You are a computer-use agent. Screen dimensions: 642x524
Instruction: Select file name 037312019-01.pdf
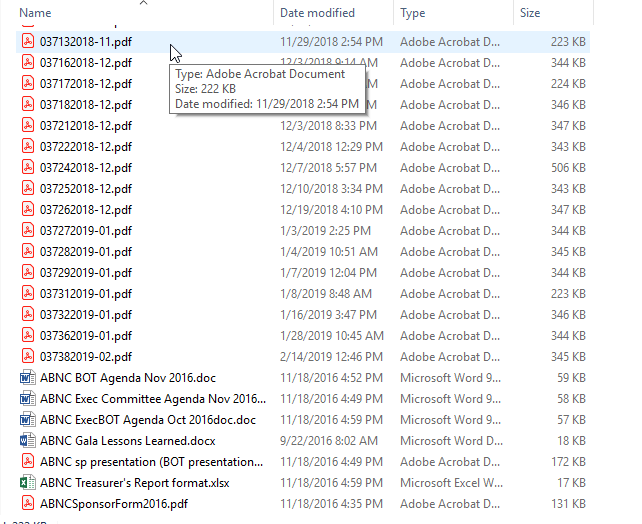(86, 294)
